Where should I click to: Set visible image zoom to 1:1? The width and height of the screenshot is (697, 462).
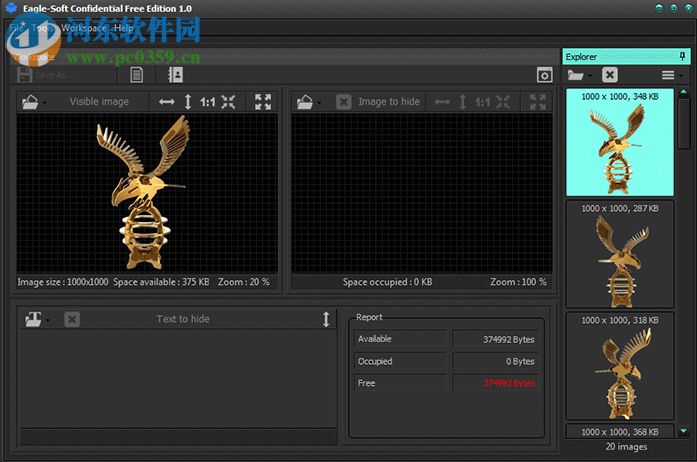pyautogui.click(x=207, y=101)
